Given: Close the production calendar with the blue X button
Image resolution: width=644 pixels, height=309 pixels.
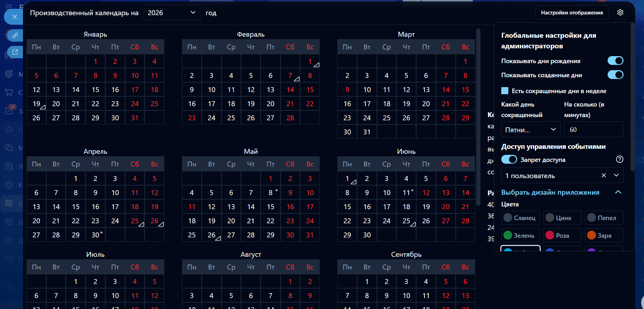Looking at the screenshot, I should [x=14, y=17].
